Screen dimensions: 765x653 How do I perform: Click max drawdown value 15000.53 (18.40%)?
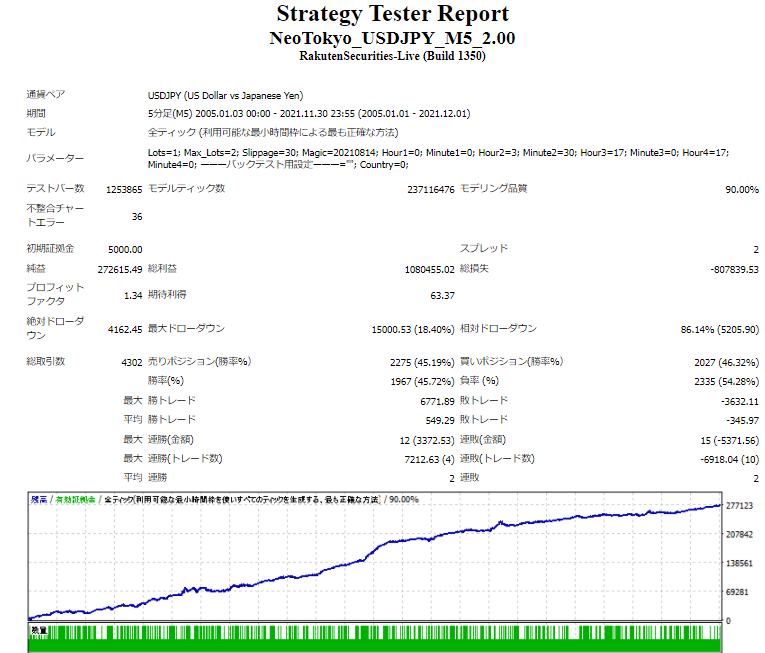pyautogui.click(x=413, y=329)
